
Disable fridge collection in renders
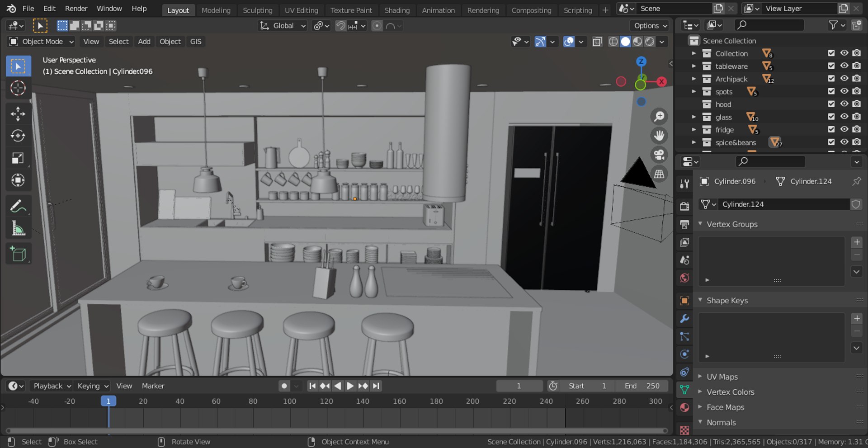click(856, 129)
